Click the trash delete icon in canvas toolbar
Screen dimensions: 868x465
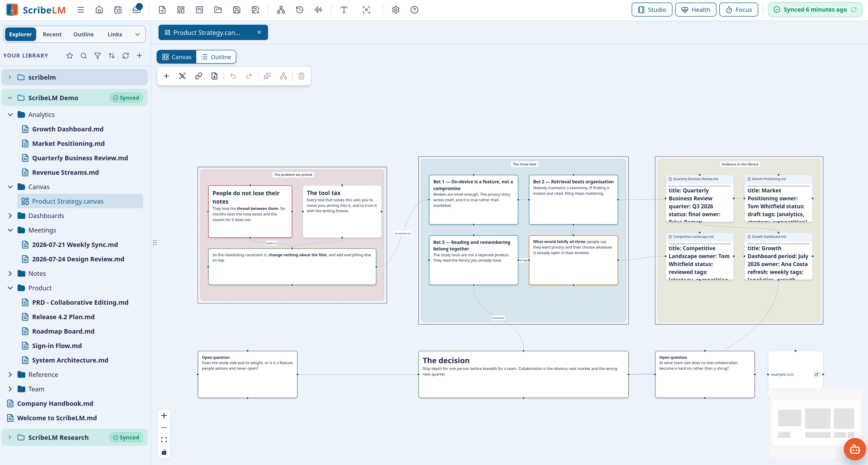click(302, 76)
